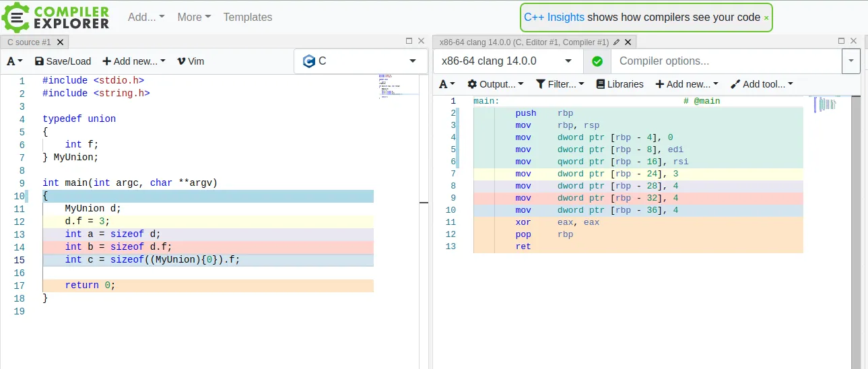Click source line 'd.f = 3;'
Screen dimensions: 868x369
[x=87, y=222]
